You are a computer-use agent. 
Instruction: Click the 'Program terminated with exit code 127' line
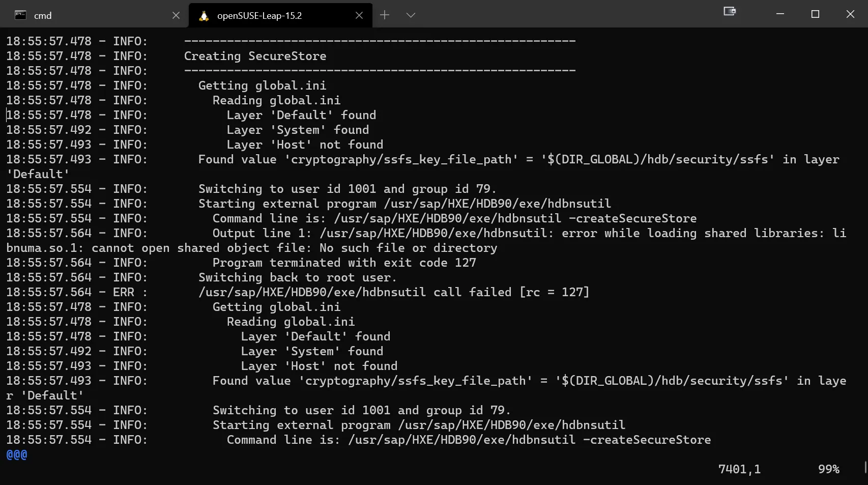tap(344, 263)
